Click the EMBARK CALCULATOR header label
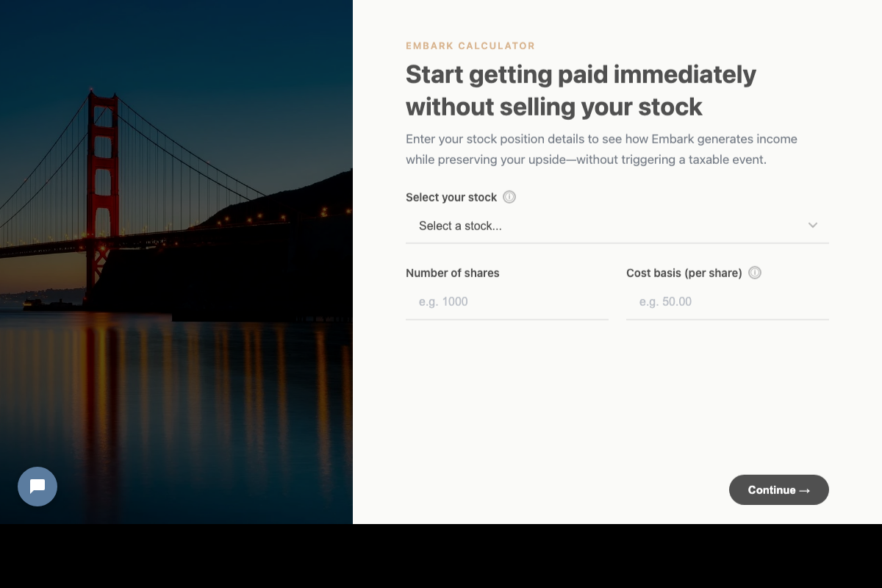The height and width of the screenshot is (588, 882). (470, 46)
